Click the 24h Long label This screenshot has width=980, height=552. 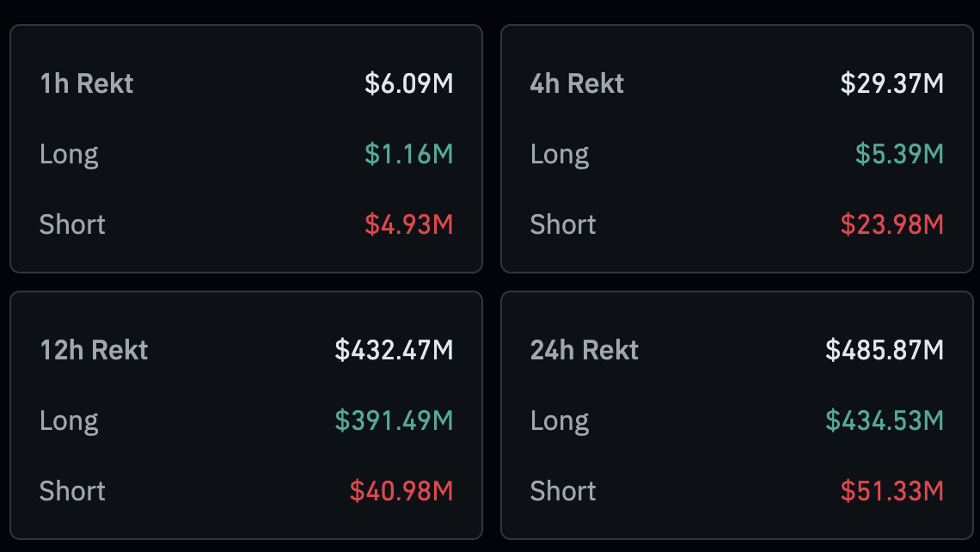[x=560, y=420]
